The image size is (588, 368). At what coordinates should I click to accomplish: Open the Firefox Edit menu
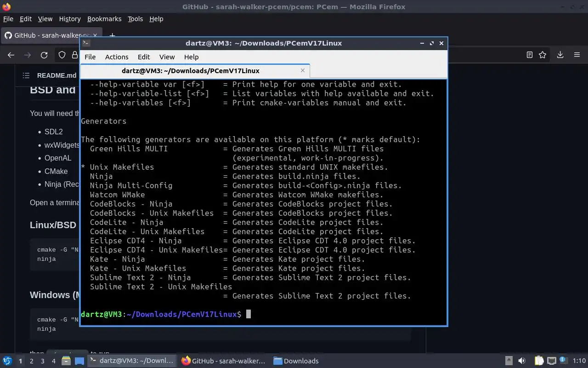click(x=26, y=19)
